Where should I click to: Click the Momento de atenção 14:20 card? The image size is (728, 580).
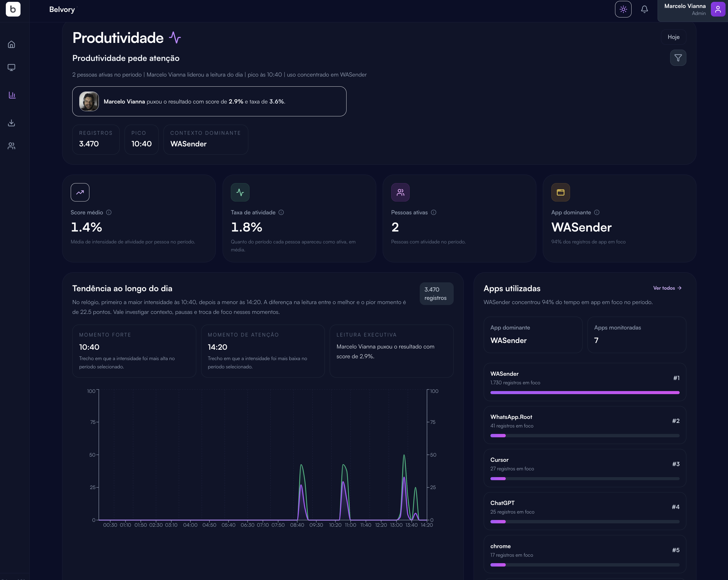263,351
